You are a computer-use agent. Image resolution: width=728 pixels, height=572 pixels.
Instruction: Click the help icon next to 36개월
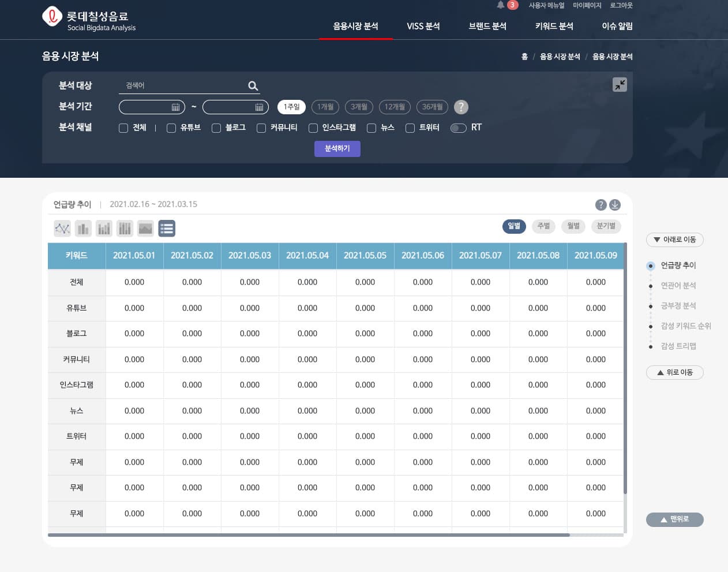(461, 107)
